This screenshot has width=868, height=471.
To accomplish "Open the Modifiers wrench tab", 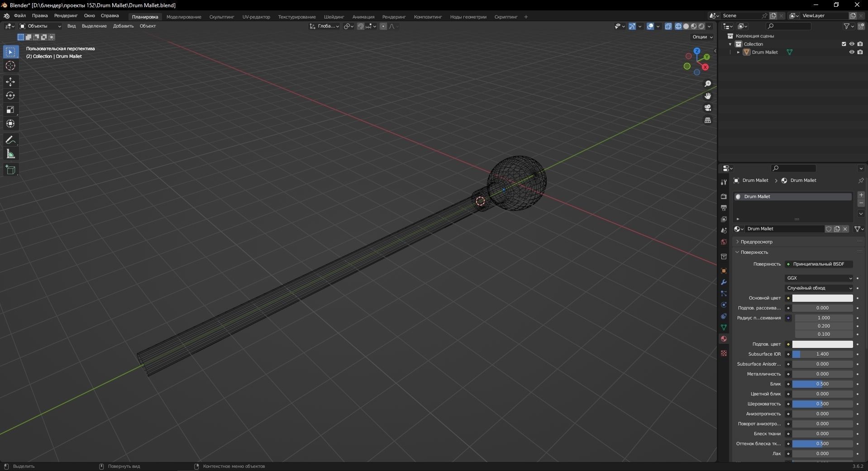I will (724, 282).
